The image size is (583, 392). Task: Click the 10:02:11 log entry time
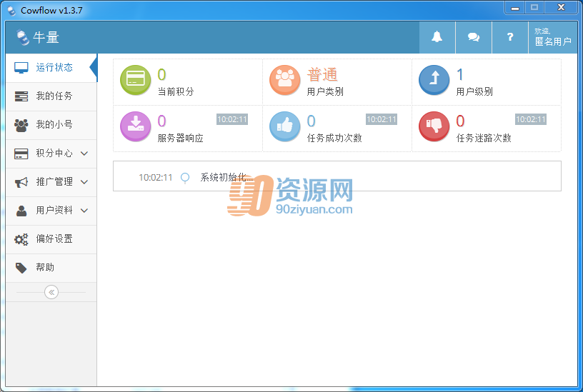[156, 178]
